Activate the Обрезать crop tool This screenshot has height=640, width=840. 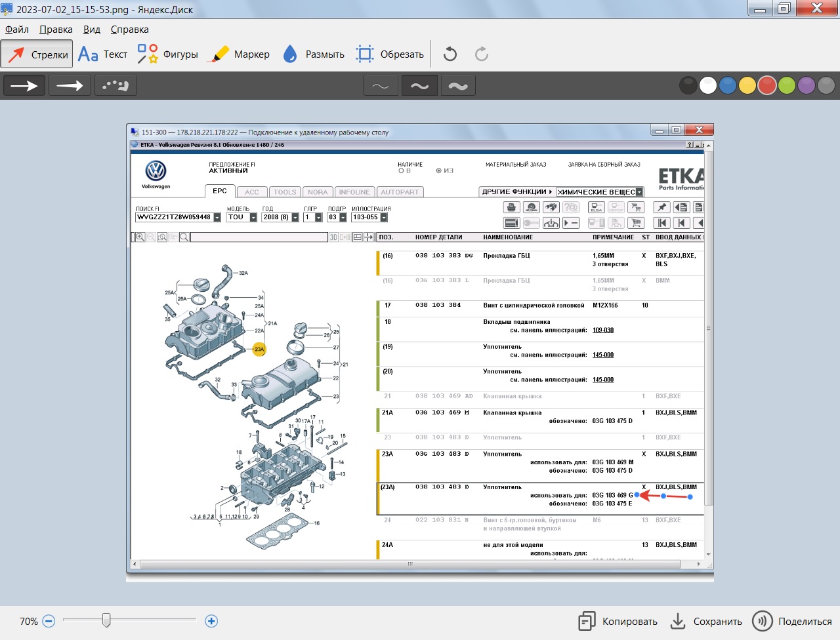click(x=390, y=54)
